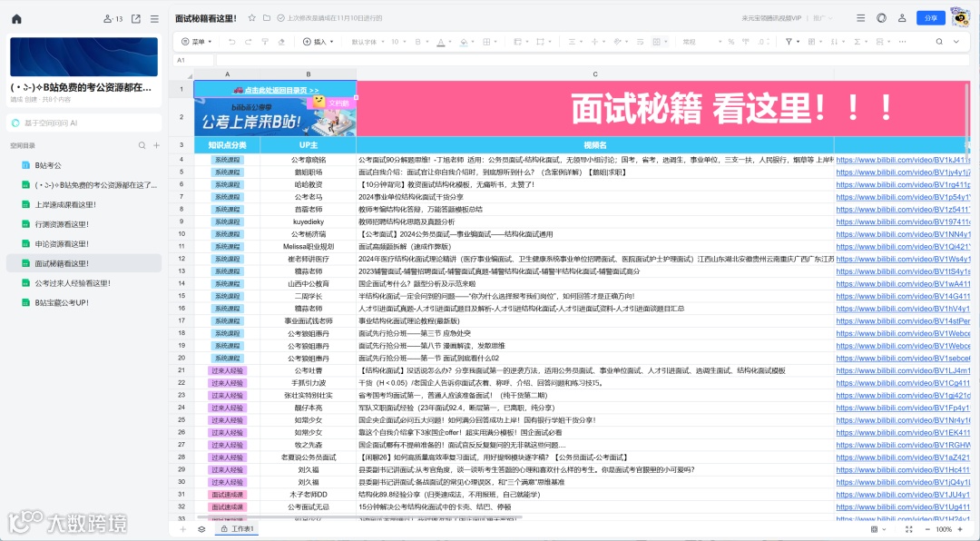Switch to the 工作表1 sheet tab

pyautogui.click(x=238, y=529)
